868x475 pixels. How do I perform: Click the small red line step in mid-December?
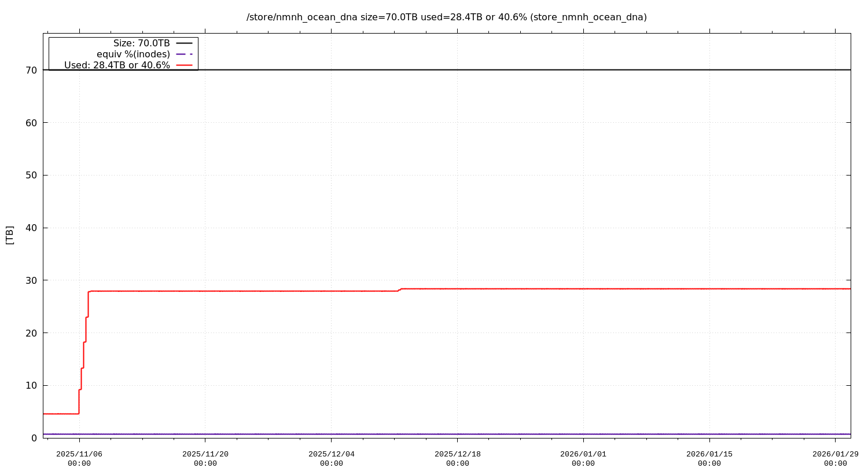coord(400,290)
